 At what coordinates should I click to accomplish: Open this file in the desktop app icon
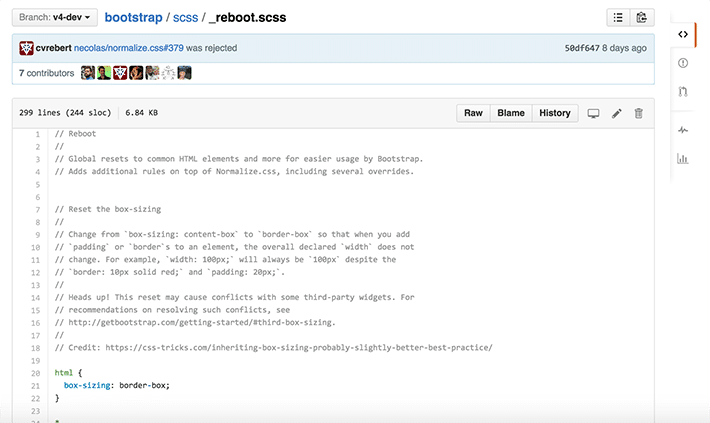coord(593,113)
